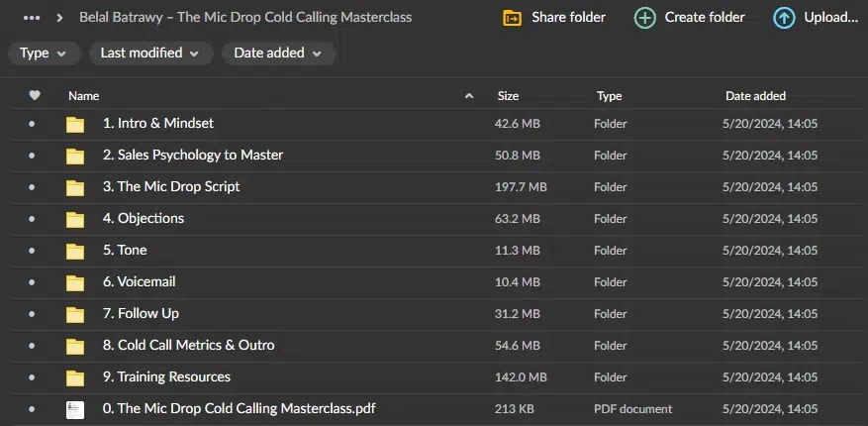
Task: Open folder 4. Objections
Action: pos(143,218)
